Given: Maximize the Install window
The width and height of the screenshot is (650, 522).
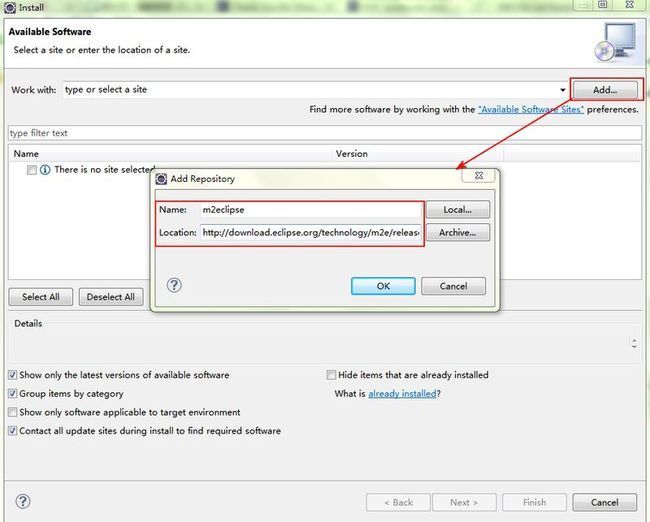Looking at the screenshot, I should point(602,5).
